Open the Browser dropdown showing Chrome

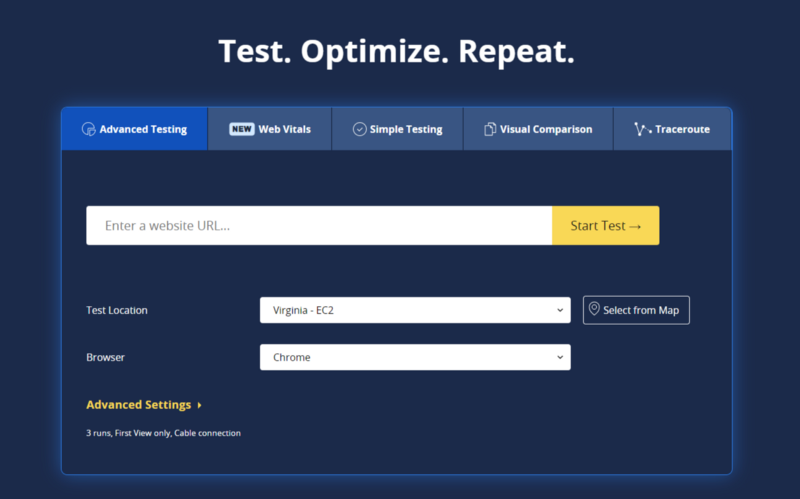(x=414, y=357)
